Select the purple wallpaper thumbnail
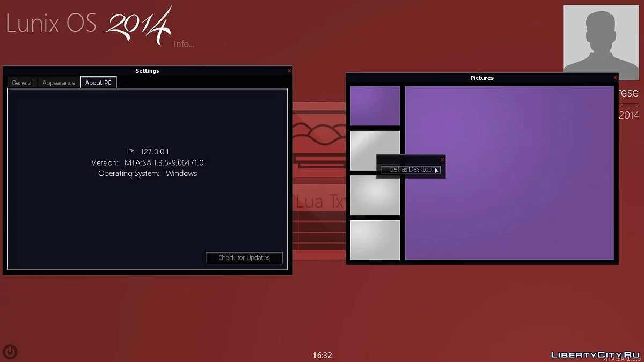 [x=375, y=106]
